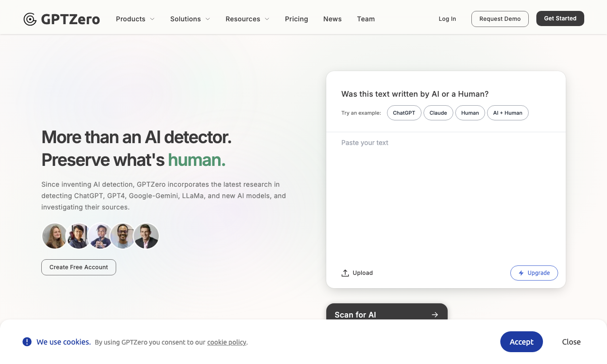
Task: Click the 'Was this text written by AI' heading
Action: (x=415, y=94)
